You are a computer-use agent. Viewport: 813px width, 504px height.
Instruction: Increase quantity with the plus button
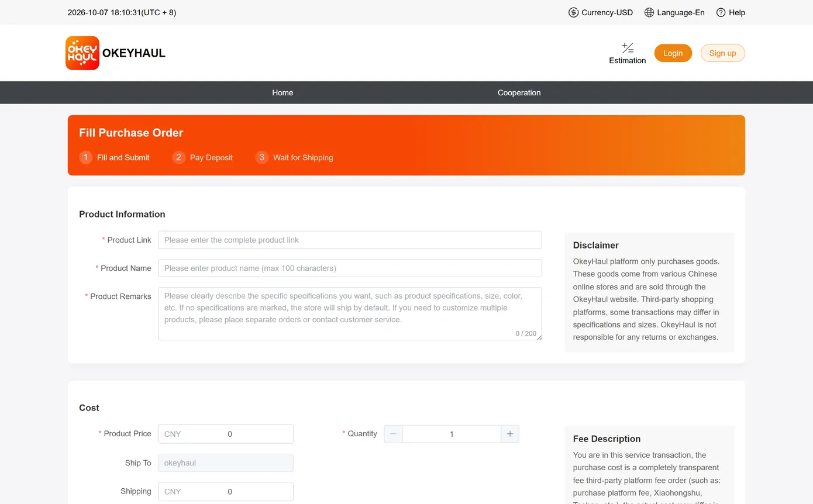[510, 434]
